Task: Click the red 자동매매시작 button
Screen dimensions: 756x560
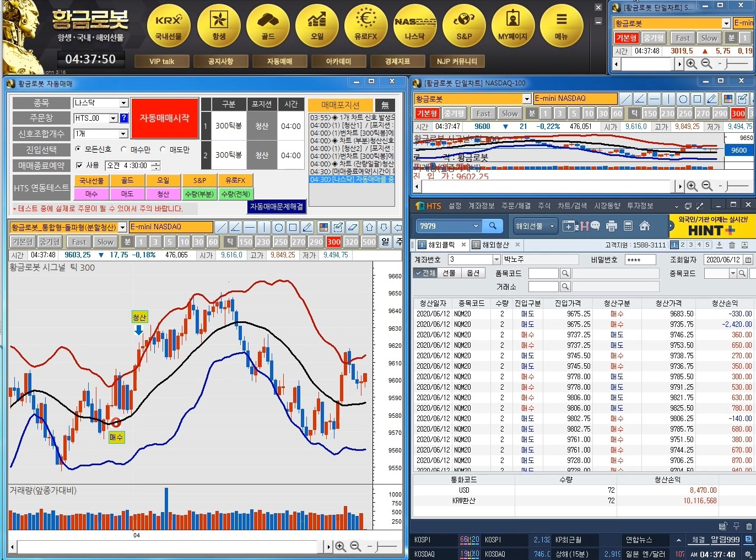Action: (x=164, y=118)
